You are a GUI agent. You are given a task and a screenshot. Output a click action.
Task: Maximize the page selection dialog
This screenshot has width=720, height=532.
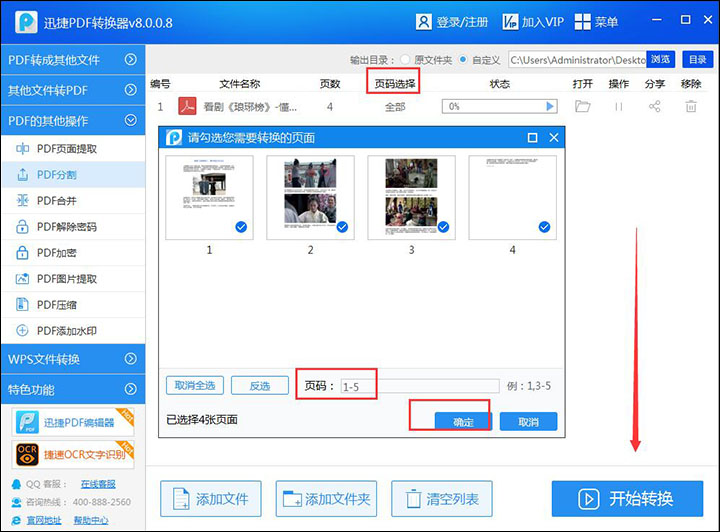[533, 138]
